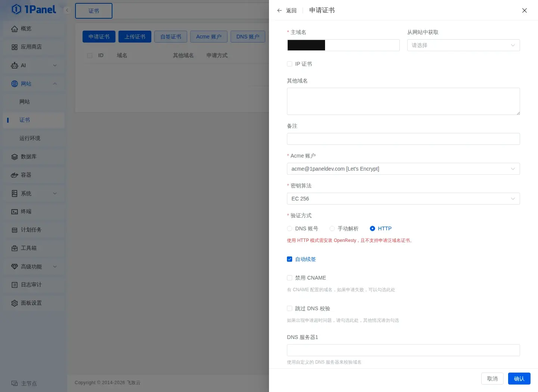Click the system server icon

[15, 193]
